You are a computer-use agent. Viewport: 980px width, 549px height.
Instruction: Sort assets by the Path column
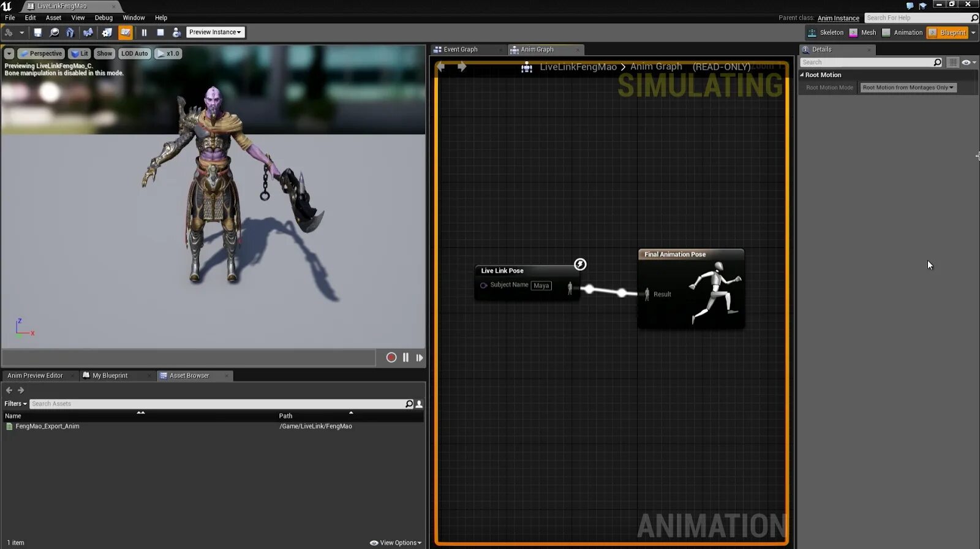tap(350, 416)
